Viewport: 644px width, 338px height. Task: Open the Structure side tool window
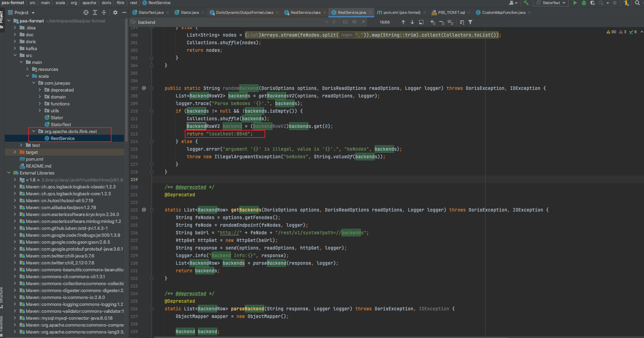click(2, 297)
